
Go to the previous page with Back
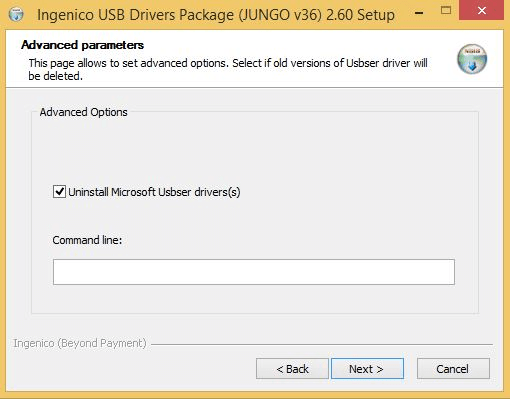[292, 369]
